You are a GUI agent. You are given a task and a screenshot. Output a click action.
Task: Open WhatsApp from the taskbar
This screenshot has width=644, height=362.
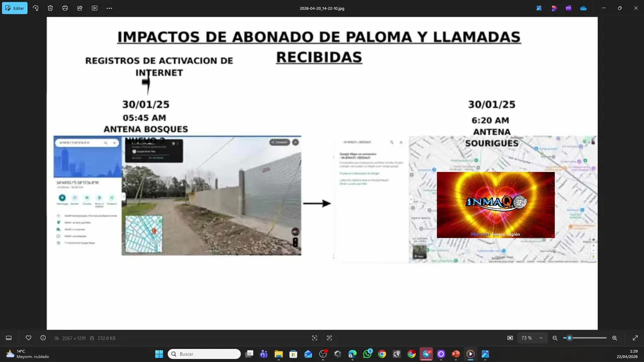(x=367, y=354)
